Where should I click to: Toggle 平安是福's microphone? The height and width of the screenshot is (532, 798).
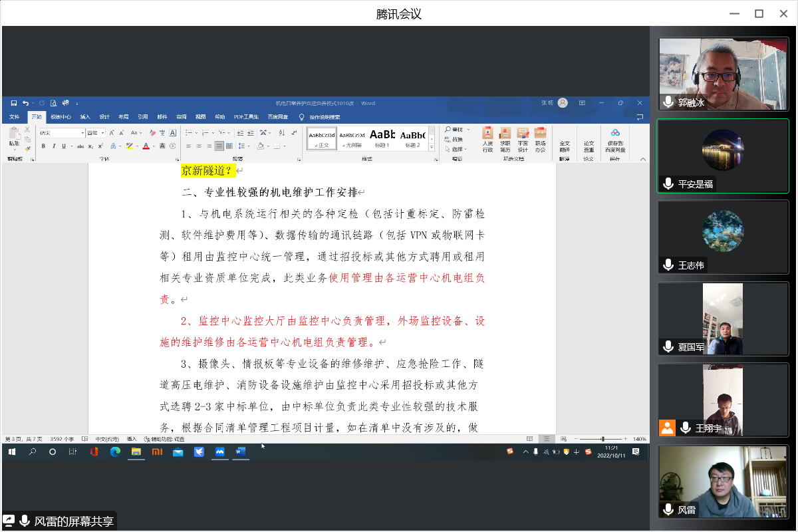[x=668, y=184]
